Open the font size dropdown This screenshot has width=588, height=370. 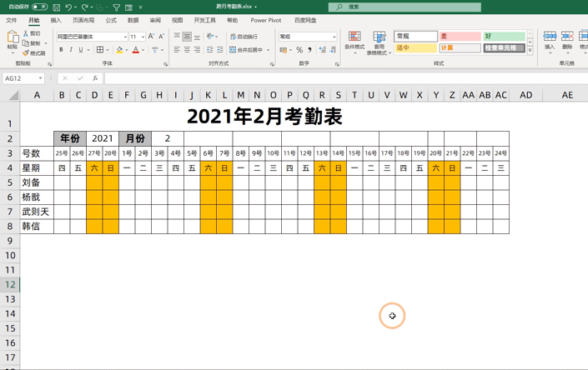tap(143, 37)
